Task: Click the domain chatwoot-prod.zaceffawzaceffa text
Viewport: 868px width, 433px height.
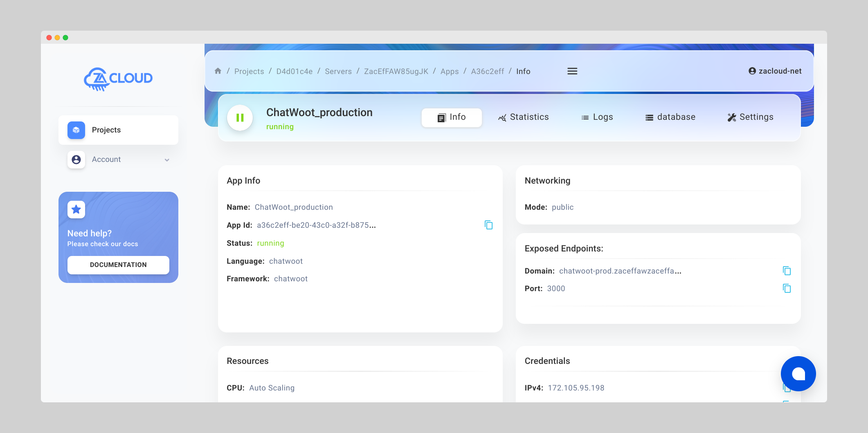Action: pyautogui.click(x=620, y=271)
